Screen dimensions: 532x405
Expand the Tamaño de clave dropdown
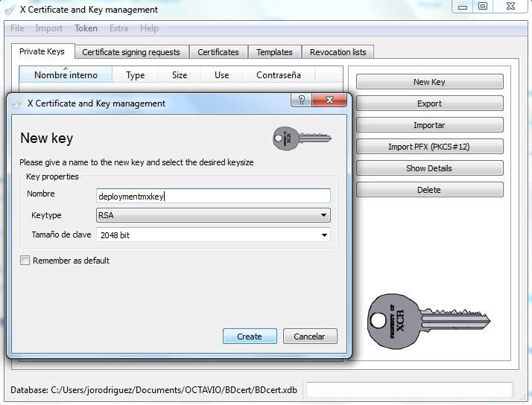tap(213, 235)
